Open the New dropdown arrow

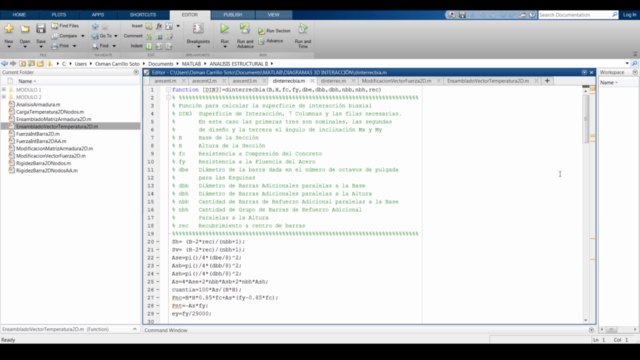pos(9,47)
